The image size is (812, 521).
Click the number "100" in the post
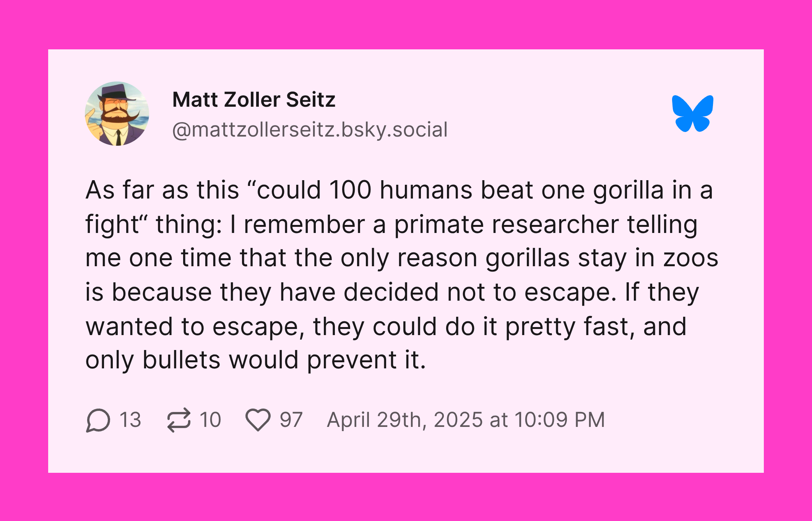(350, 190)
